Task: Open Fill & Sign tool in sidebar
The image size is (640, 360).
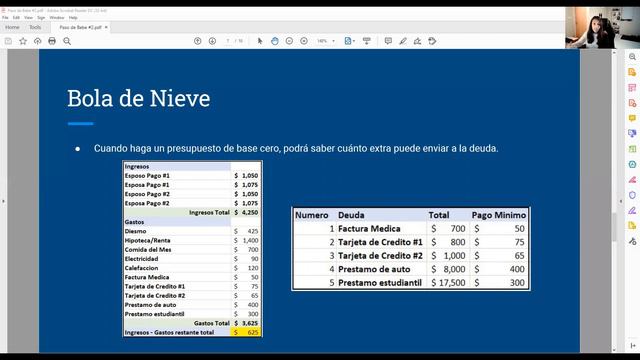Action: [x=632, y=210]
